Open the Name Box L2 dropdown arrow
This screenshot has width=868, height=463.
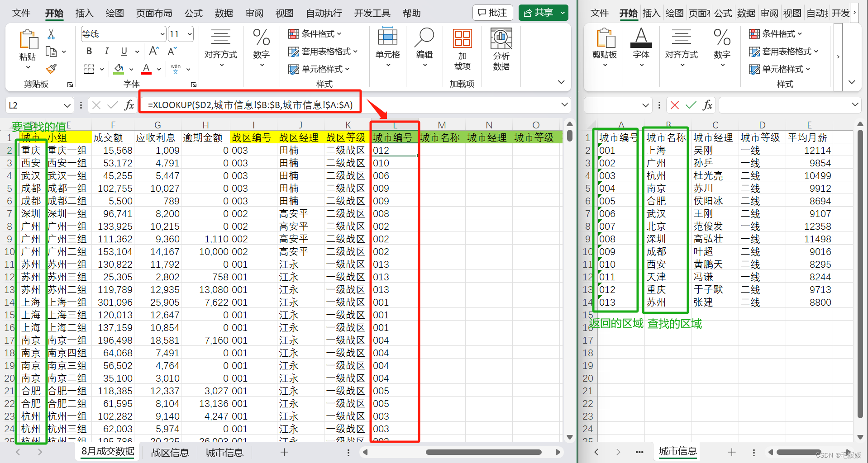pyautogui.click(x=67, y=105)
